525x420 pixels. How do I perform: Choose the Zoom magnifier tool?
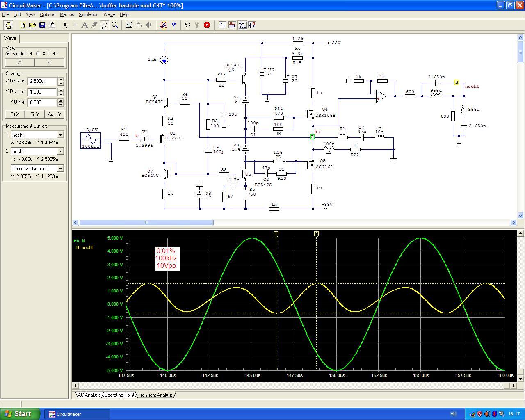[115, 25]
